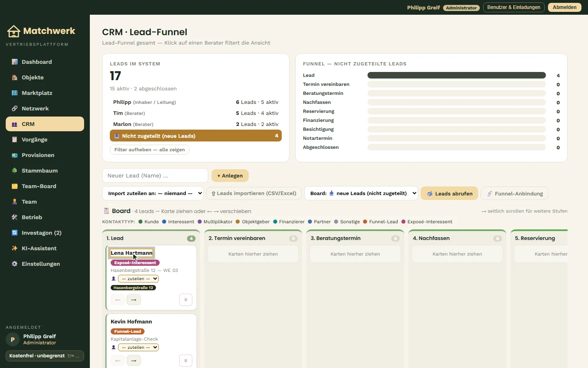
Task: Click the 'Hasenbergstraße 12' tag on Lena's card
Action: [x=134, y=288]
